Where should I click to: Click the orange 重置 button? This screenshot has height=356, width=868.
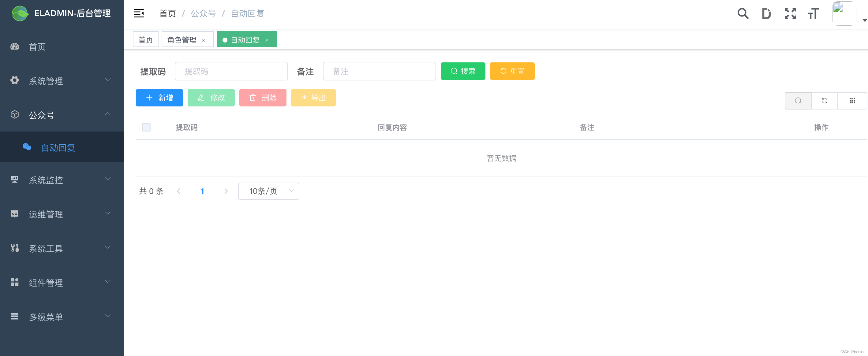click(512, 71)
